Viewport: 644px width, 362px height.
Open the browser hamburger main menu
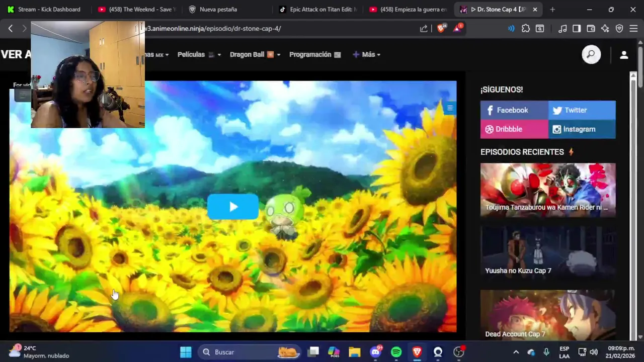[x=633, y=29]
